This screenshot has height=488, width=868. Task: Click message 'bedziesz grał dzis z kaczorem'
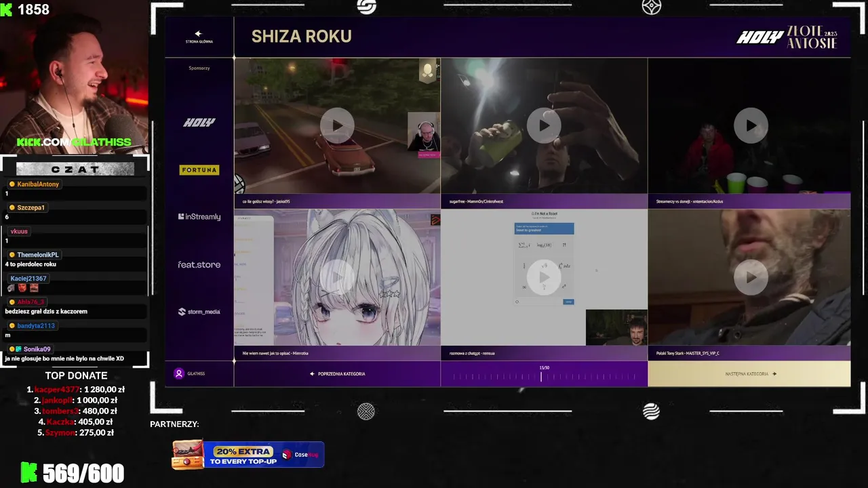(46, 311)
